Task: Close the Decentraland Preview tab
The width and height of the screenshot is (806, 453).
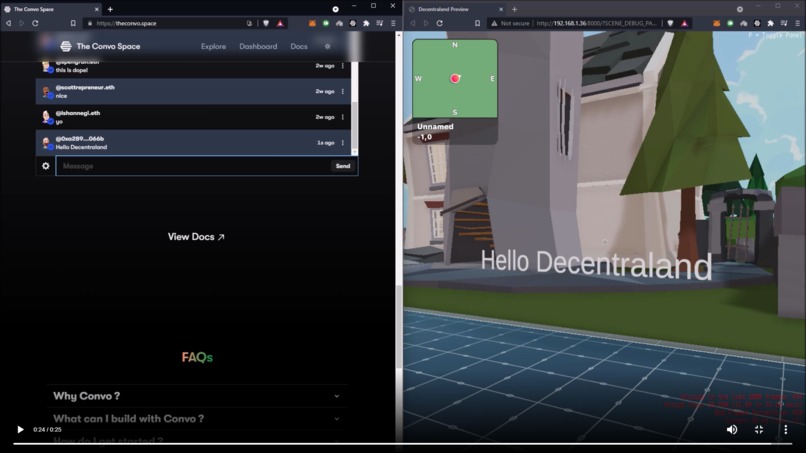Action: [501, 9]
